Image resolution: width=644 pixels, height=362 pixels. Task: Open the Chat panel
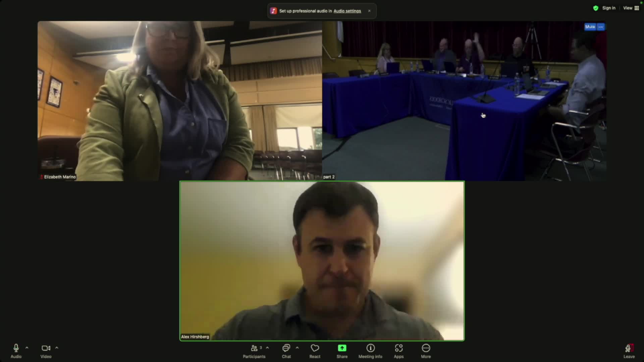pos(286,348)
